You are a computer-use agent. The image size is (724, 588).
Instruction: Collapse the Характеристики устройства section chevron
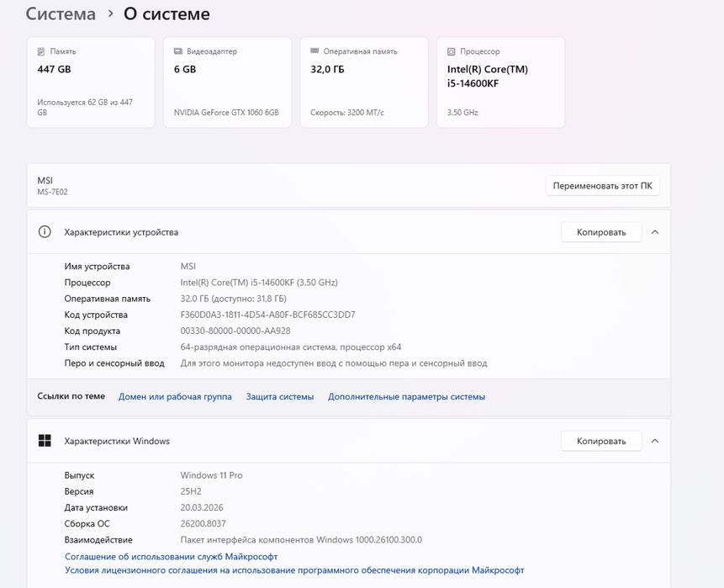pyautogui.click(x=655, y=232)
